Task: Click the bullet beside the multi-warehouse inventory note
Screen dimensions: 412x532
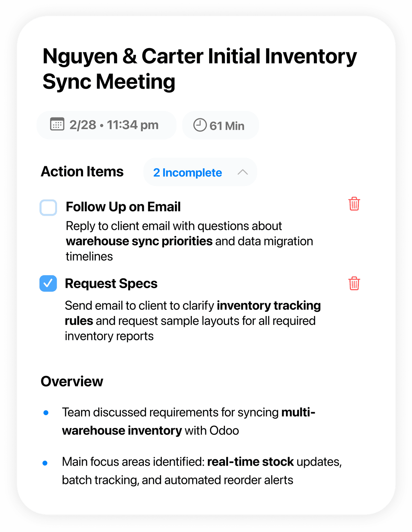Action: click(46, 413)
